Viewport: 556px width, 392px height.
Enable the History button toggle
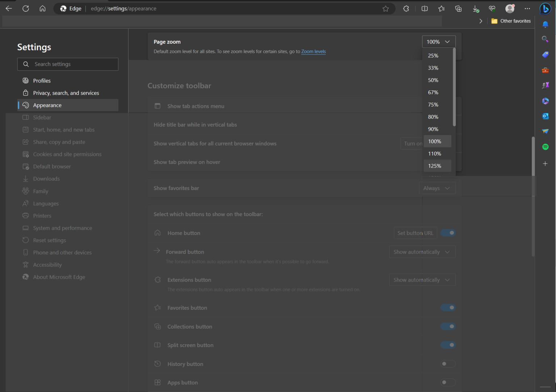tap(448, 364)
